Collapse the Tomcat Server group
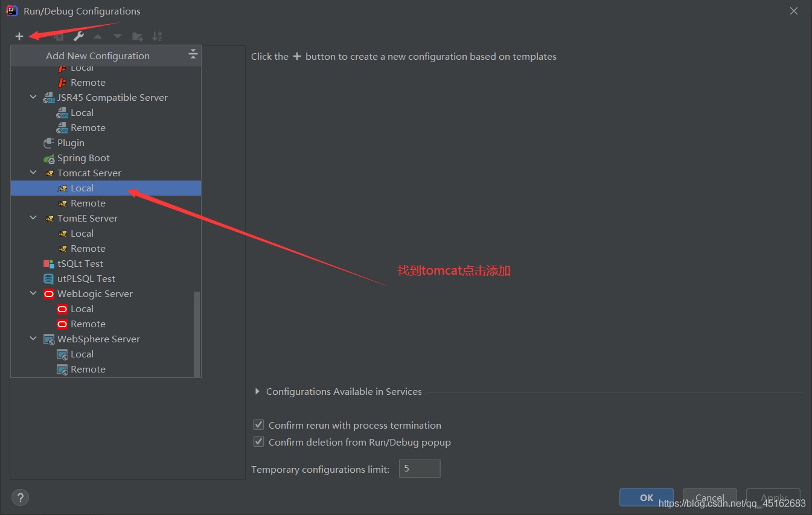Image resolution: width=812 pixels, height=515 pixels. click(x=33, y=173)
